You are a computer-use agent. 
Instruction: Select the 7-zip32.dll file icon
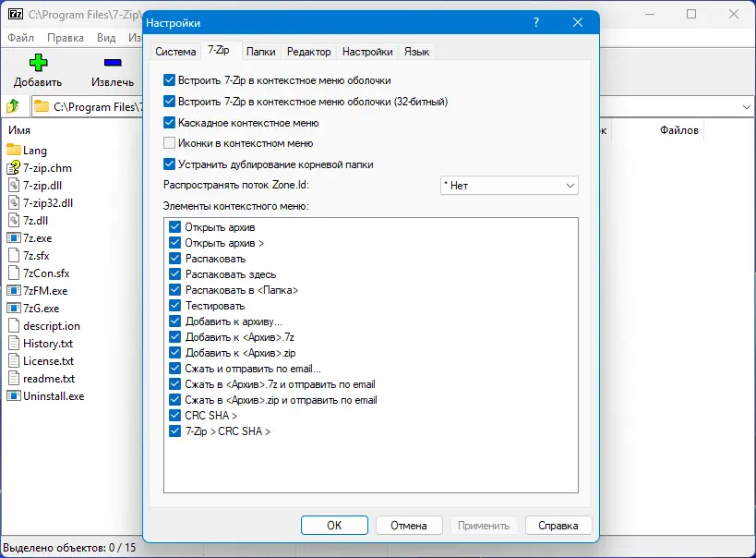pos(14,202)
